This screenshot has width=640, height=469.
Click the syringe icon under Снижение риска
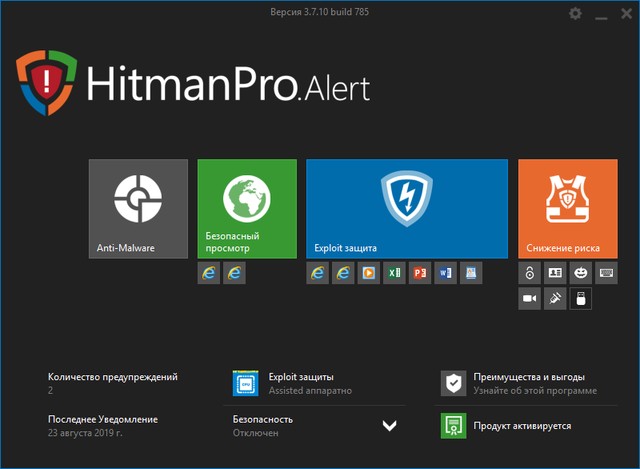coord(555,298)
